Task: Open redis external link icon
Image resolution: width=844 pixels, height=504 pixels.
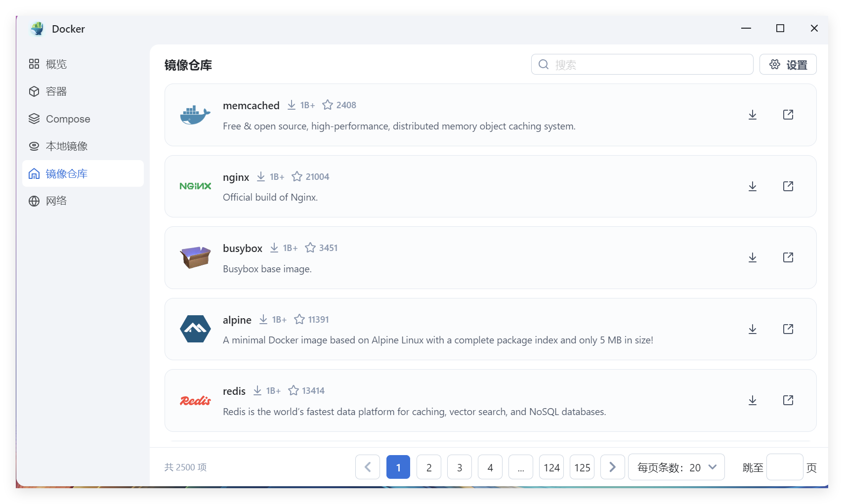Action: (x=788, y=400)
